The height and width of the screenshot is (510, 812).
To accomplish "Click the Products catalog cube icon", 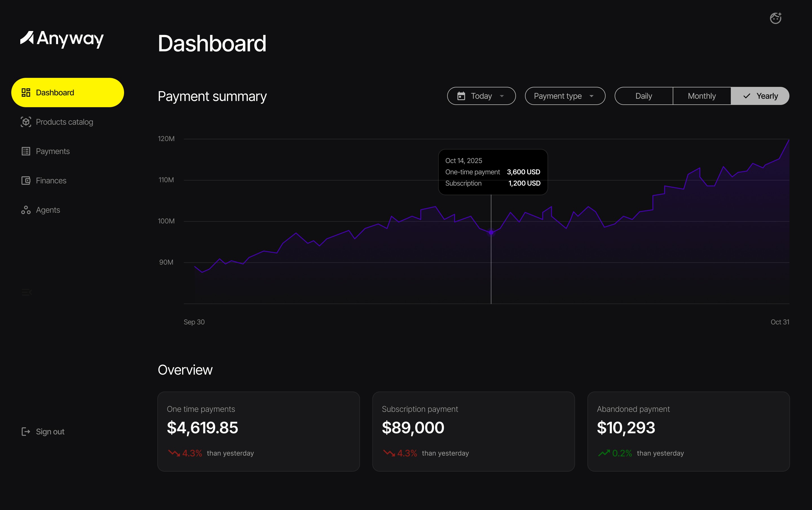I will tap(26, 122).
